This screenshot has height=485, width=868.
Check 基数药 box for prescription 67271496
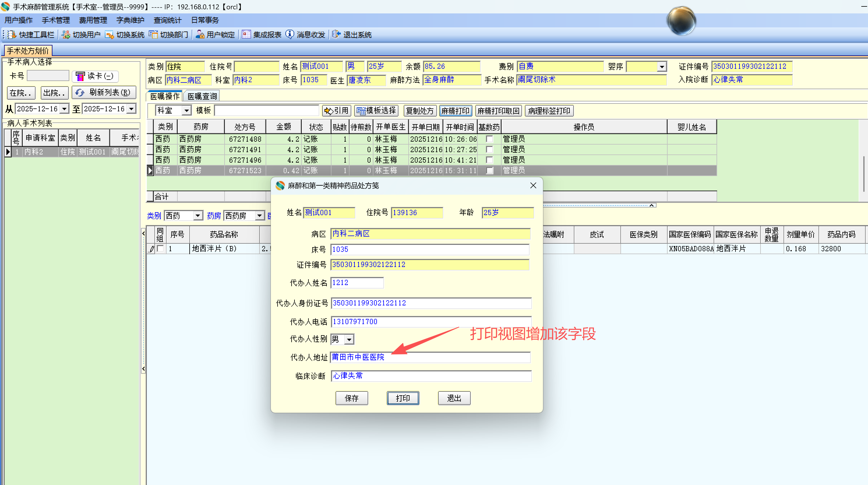coord(489,160)
